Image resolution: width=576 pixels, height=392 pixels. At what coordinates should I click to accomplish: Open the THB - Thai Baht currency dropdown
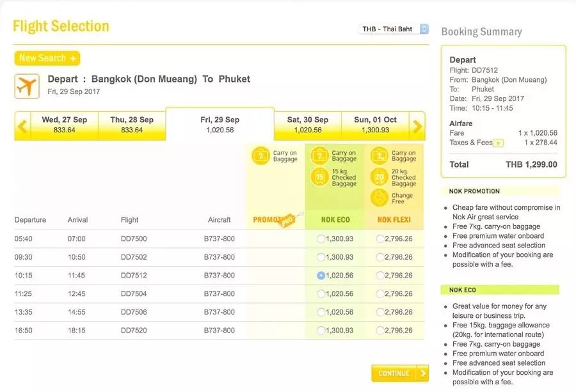(394, 29)
